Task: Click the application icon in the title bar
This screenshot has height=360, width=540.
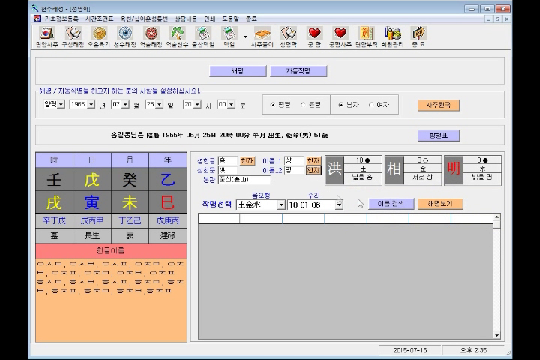Action: coord(35,8)
